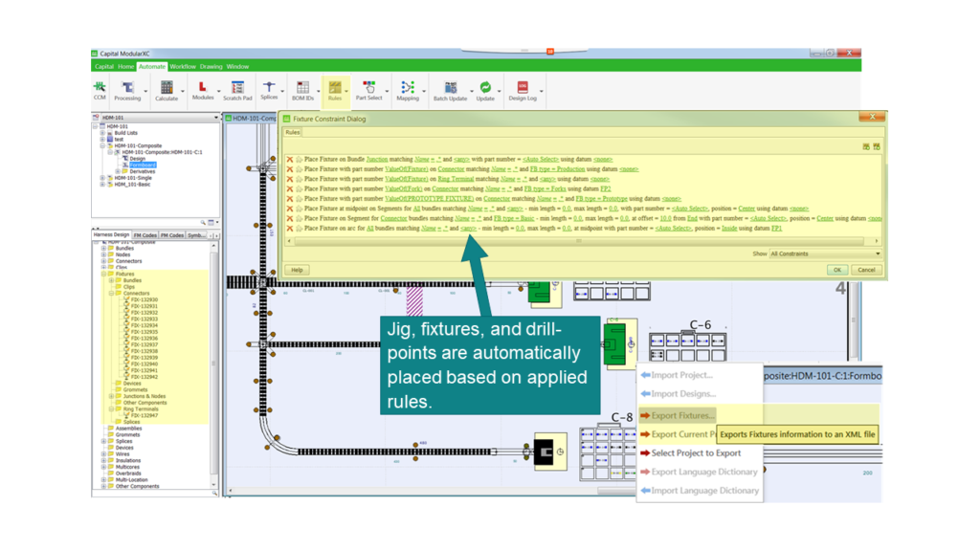Open the Calculate dropdown arrow
Image resolution: width=980 pixels, height=551 pixels.
click(183, 92)
